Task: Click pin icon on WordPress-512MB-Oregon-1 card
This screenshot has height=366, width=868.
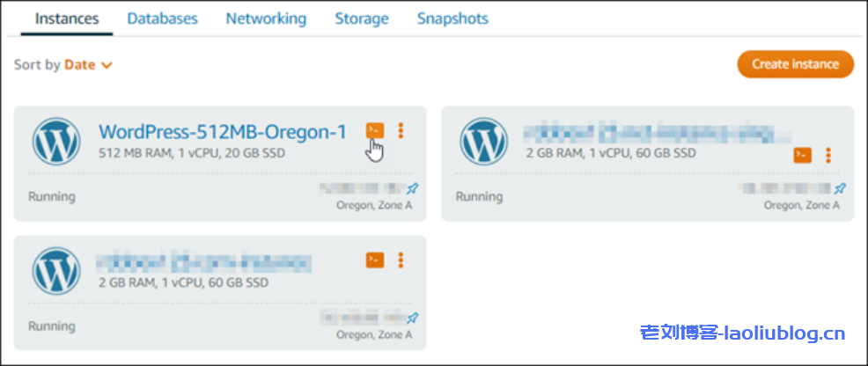Action: tap(413, 188)
